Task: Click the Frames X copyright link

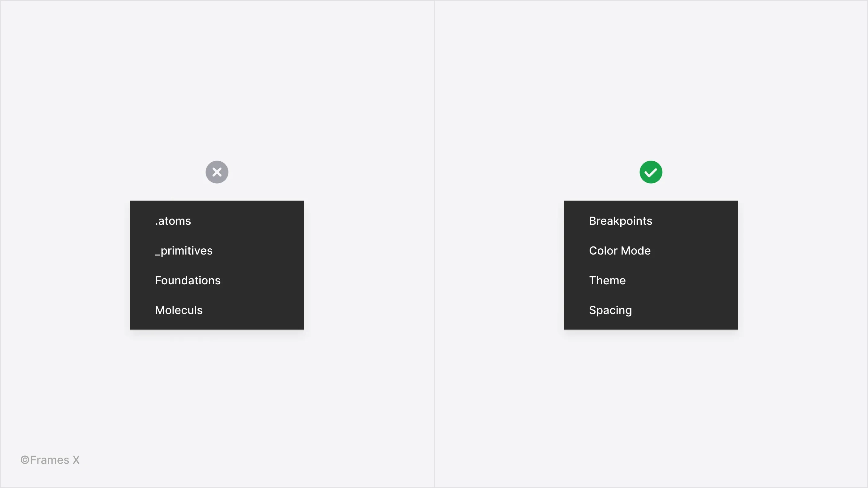Action: 50,459
